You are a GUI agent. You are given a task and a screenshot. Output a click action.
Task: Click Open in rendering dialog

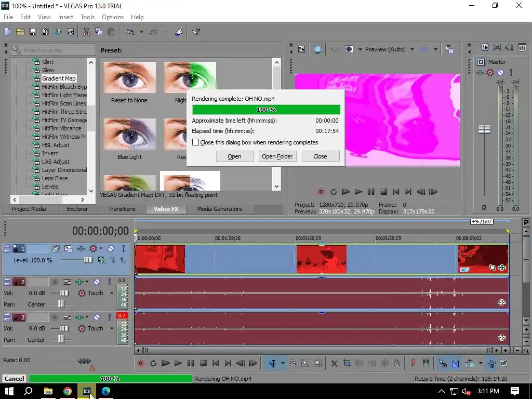click(x=234, y=156)
